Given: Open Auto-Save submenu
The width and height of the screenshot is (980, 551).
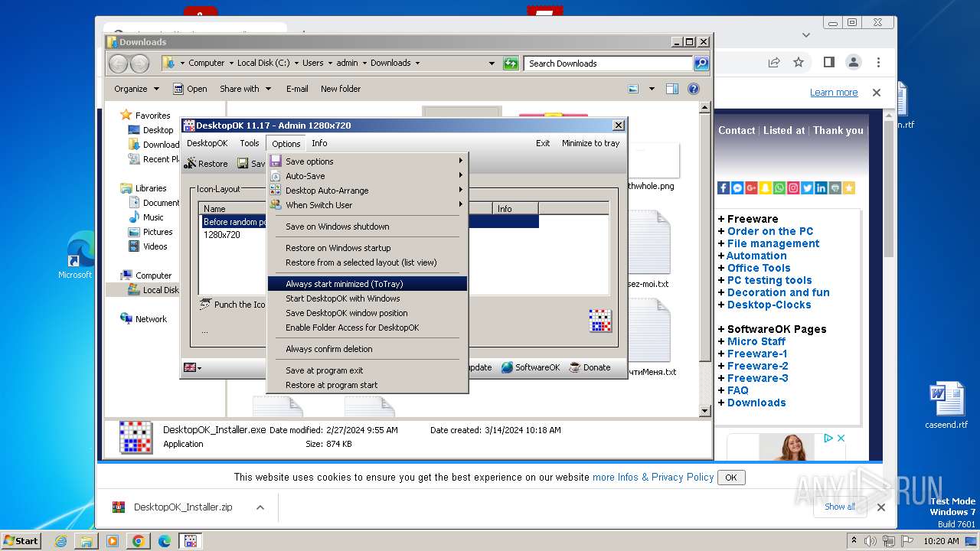Looking at the screenshot, I should (367, 176).
